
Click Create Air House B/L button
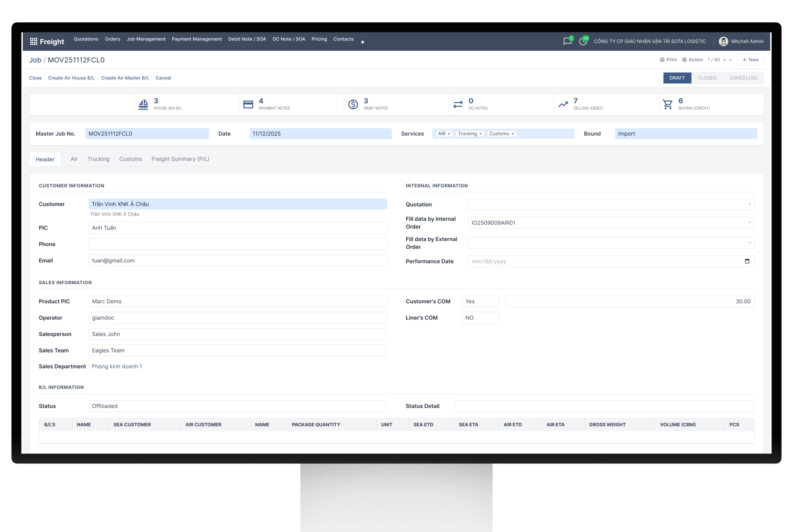pos(71,78)
